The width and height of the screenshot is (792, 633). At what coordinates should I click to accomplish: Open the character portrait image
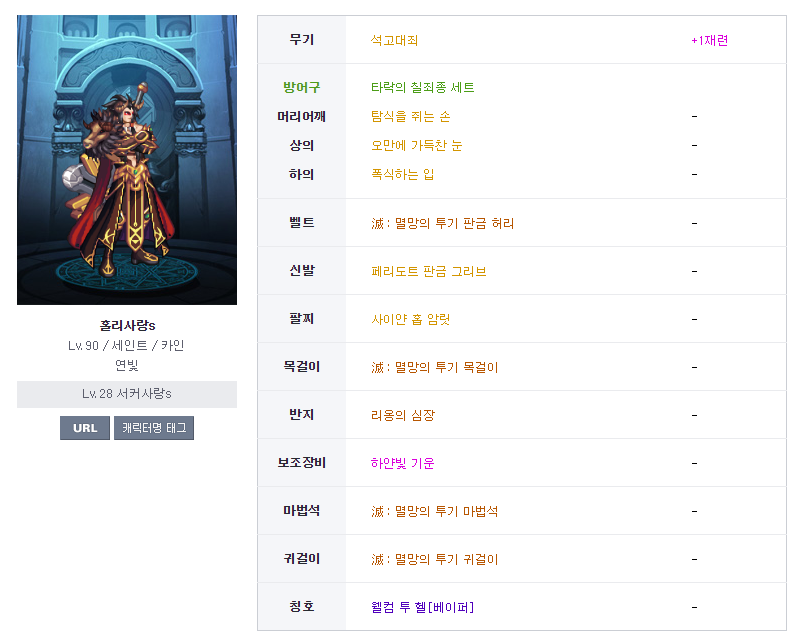click(x=127, y=160)
